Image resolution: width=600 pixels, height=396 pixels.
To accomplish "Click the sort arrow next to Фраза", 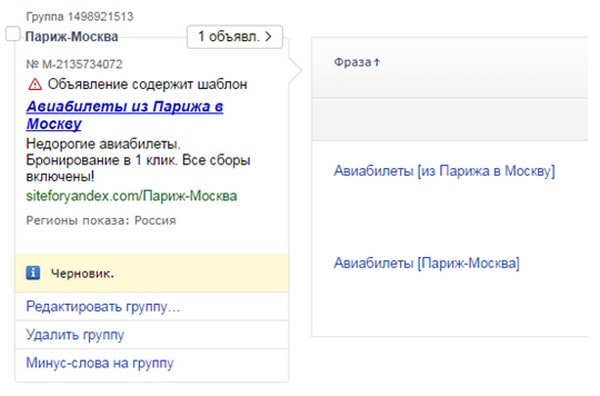I will (377, 62).
